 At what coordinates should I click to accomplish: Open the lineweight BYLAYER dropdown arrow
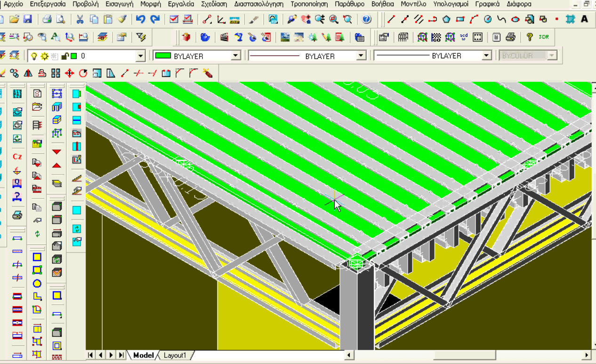486,56
